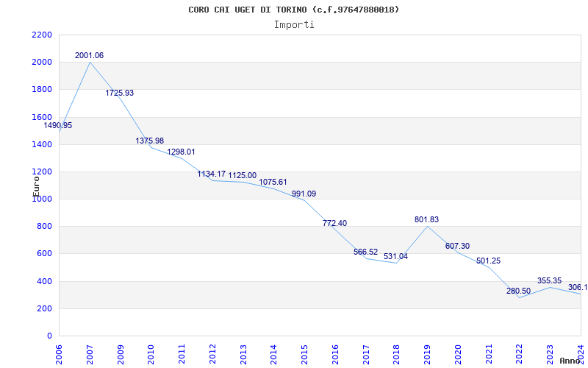Image resolution: width=588 pixels, height=368 pixels.
Task: Click the y-axis value 2000
Action: coord(42,63)
